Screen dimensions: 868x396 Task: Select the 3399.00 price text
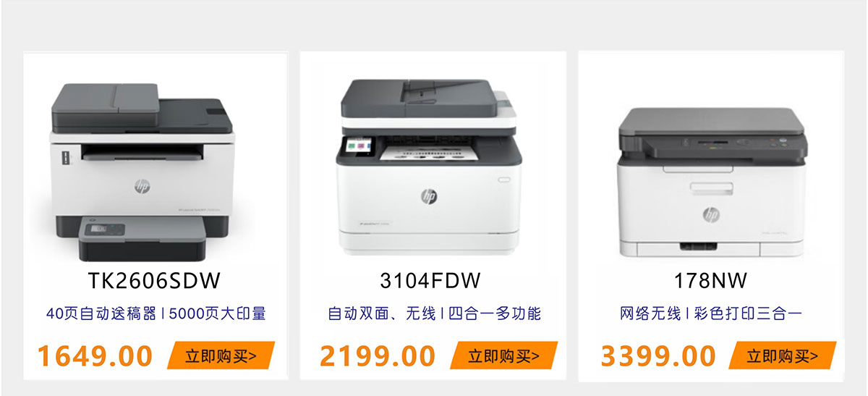pos(658,356)
